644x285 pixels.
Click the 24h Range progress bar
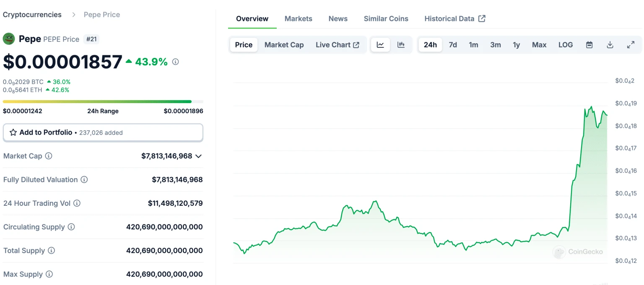pos(103,101)
